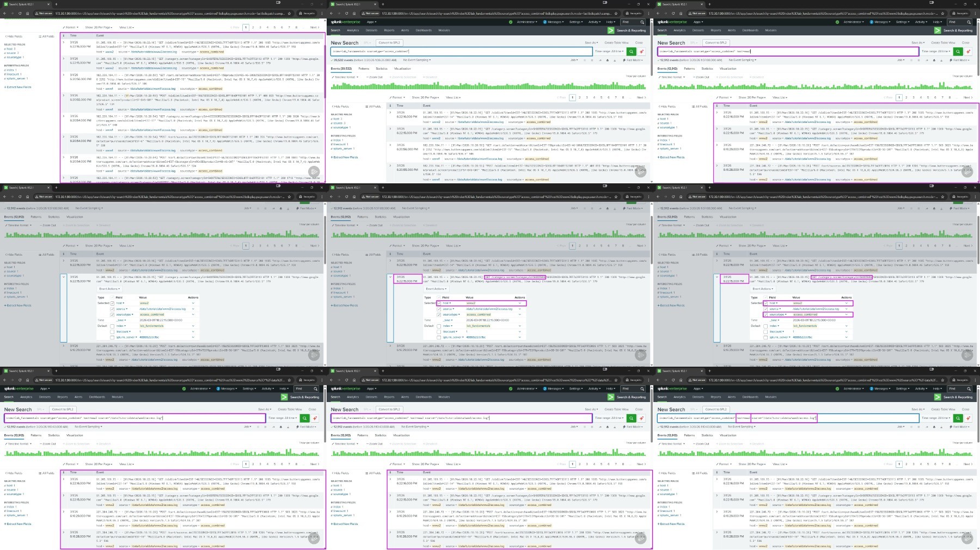
Task: Toggle sourcetype field checkbox in center screenshot
Action: [x=439, y=314]
